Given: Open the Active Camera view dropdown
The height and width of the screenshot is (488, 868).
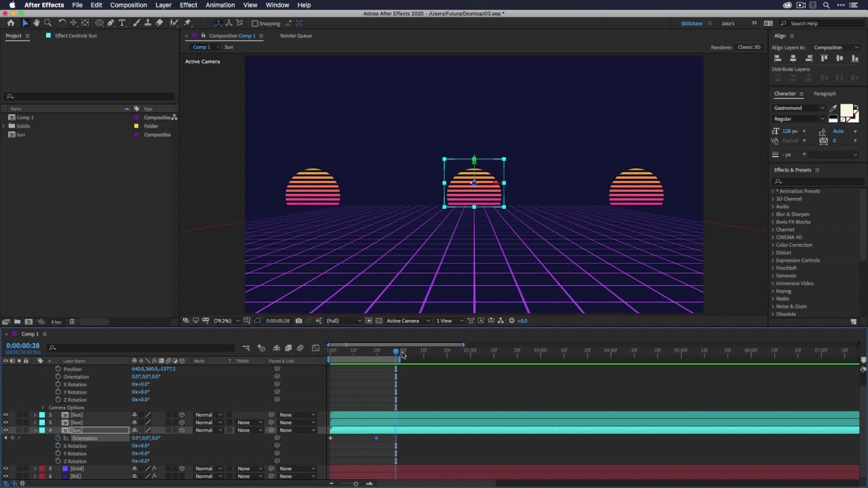Looking at the screenshot, I should [x=408, y=321].
